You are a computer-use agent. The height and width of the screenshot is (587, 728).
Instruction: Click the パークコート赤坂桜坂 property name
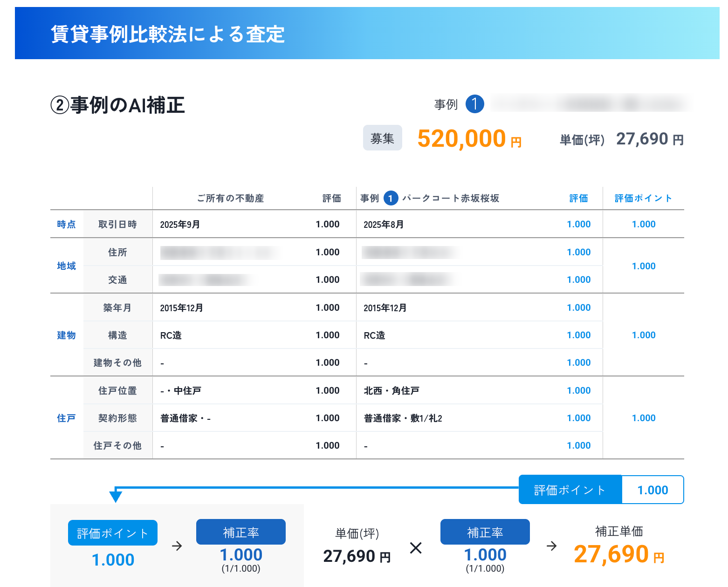[450, 198]
